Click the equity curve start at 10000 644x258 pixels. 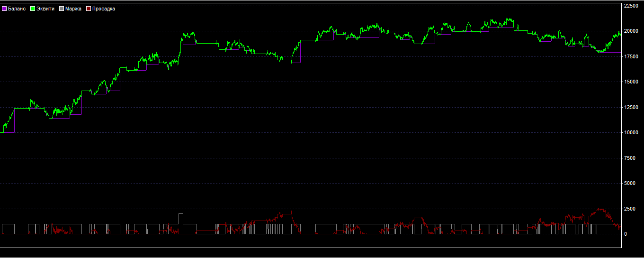point(2,132)
